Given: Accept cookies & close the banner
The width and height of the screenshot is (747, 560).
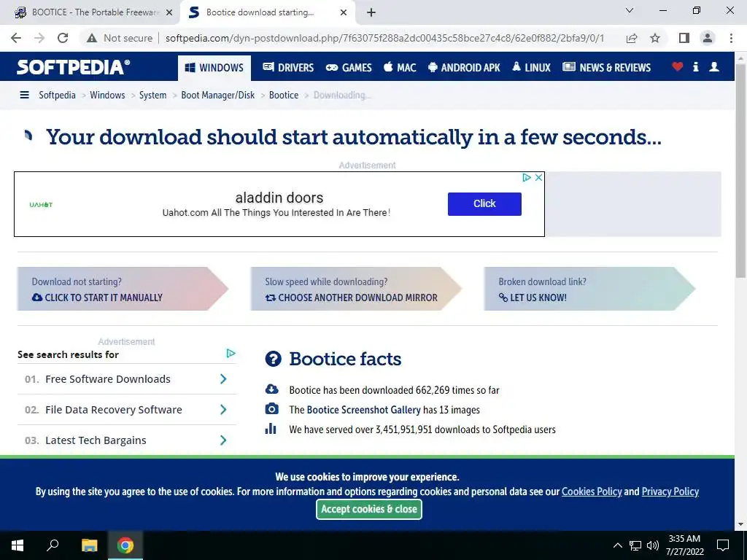Looking at the screenshot, I should pos(368,509).
